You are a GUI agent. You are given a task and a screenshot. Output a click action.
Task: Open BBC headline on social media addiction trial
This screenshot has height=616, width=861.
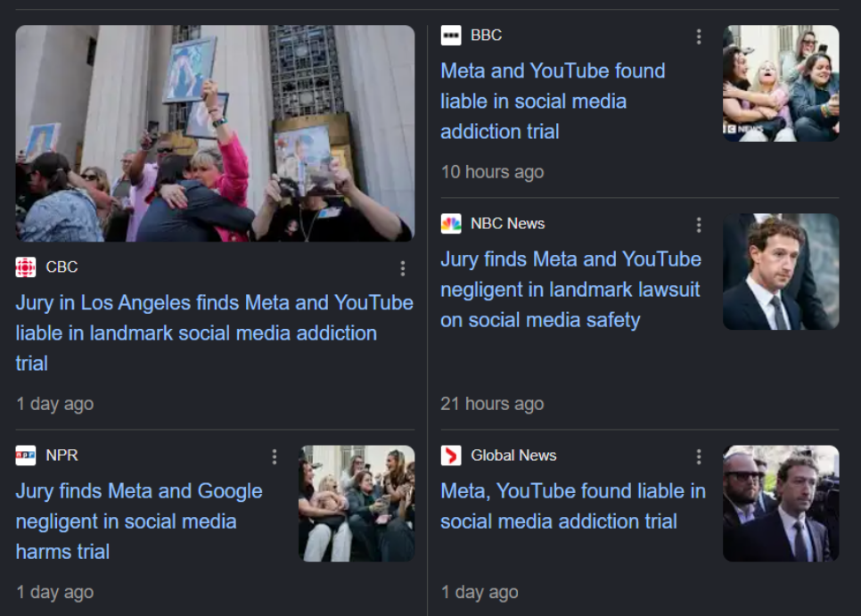553,101
